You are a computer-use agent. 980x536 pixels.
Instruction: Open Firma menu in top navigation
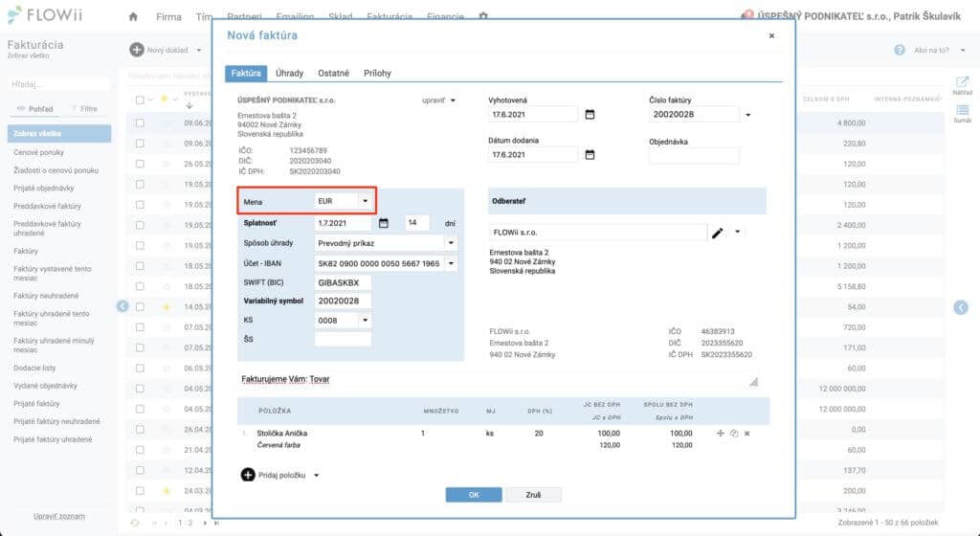(x=168, y=17)
